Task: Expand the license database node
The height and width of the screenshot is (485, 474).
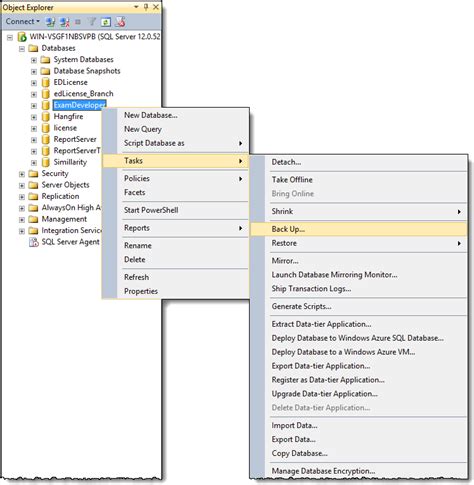Action: pyautogui.click(x=34, y=128)
